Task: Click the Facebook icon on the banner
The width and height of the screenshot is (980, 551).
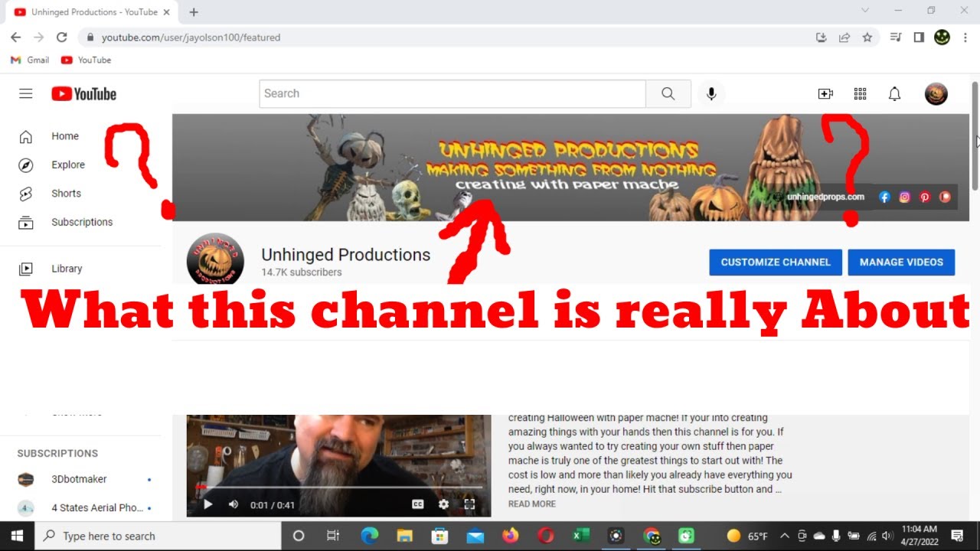Action: [884, 197]
